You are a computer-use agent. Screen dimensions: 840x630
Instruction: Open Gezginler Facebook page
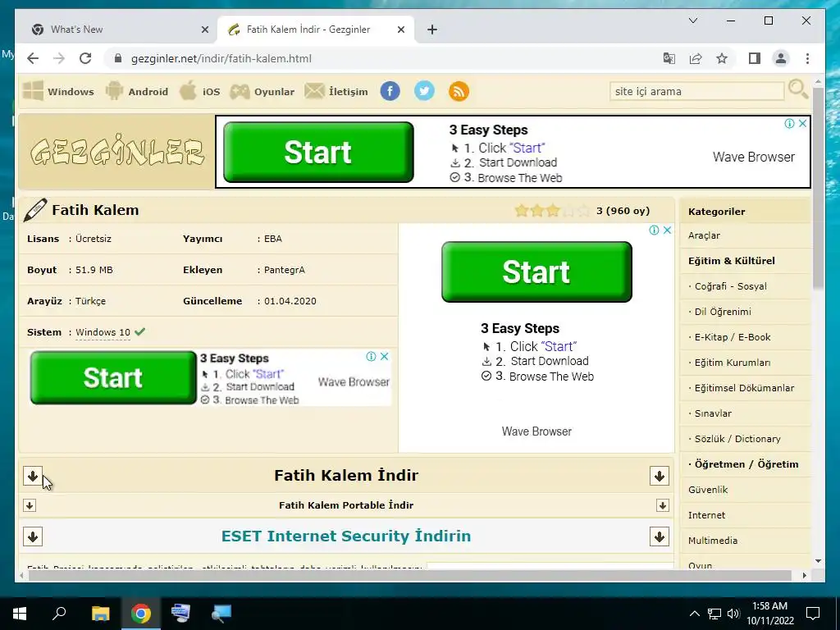click(x=390, y=91)
